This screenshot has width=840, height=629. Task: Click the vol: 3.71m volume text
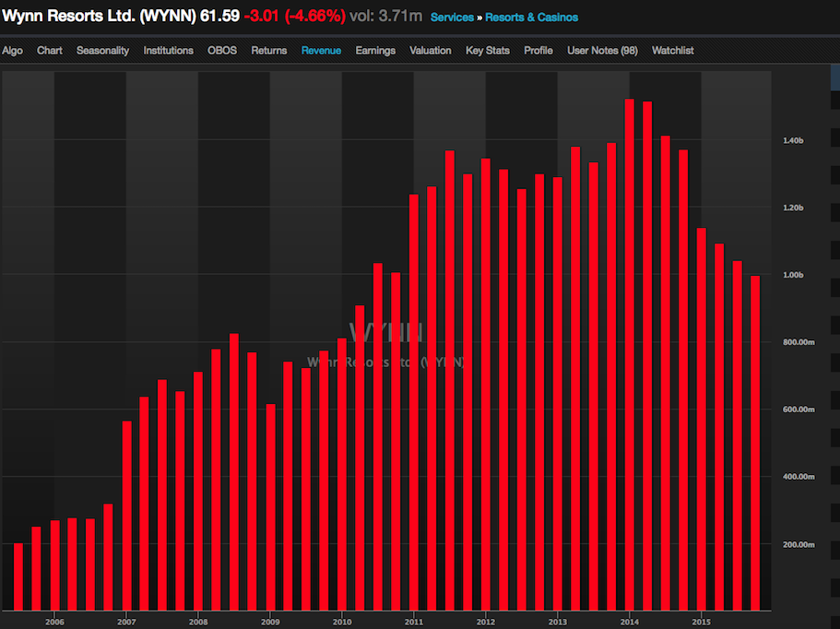pyautogui.click(x=385, y=16)
